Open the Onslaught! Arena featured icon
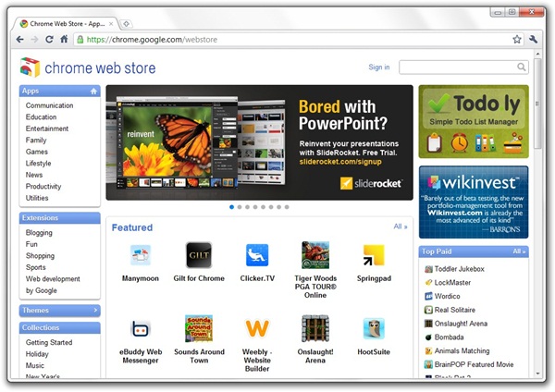The width and height of the screenshot is (555, 392). [x=315, y=328]
